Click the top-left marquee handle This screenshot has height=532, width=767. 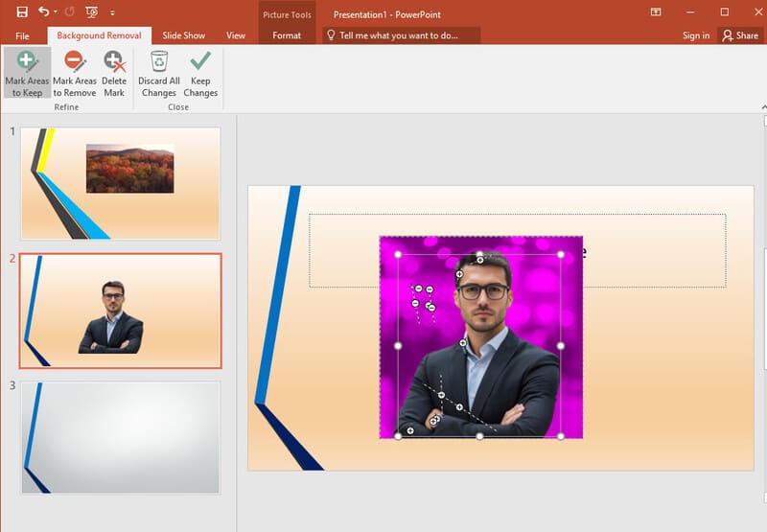398,254
